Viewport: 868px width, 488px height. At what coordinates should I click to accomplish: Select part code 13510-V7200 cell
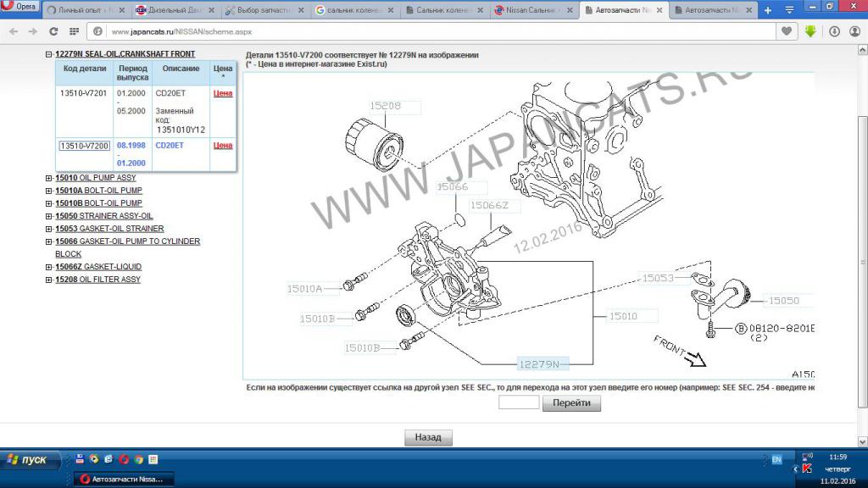tap(84, 146)
